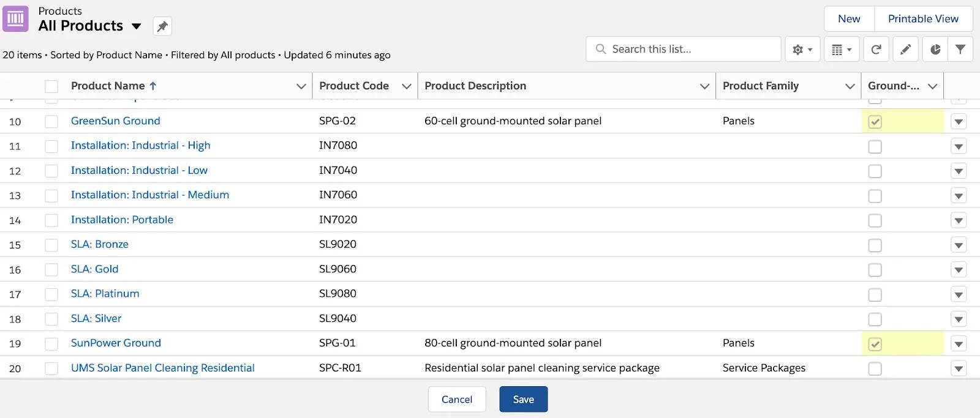Screen dimensions: 980x418
Task: Open row actions for Installation: Industrial - Low
Action: [959, 171]
